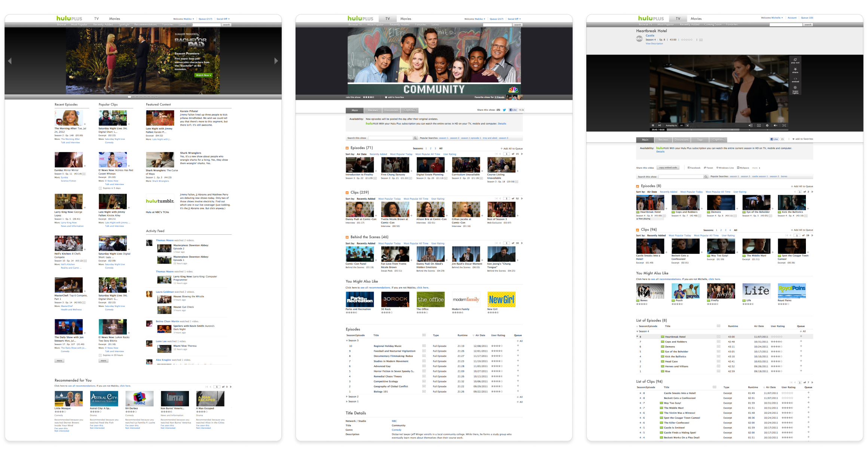Open the Reviews tab on Community page
Viewport: 868px width, 456px height.
373,110
